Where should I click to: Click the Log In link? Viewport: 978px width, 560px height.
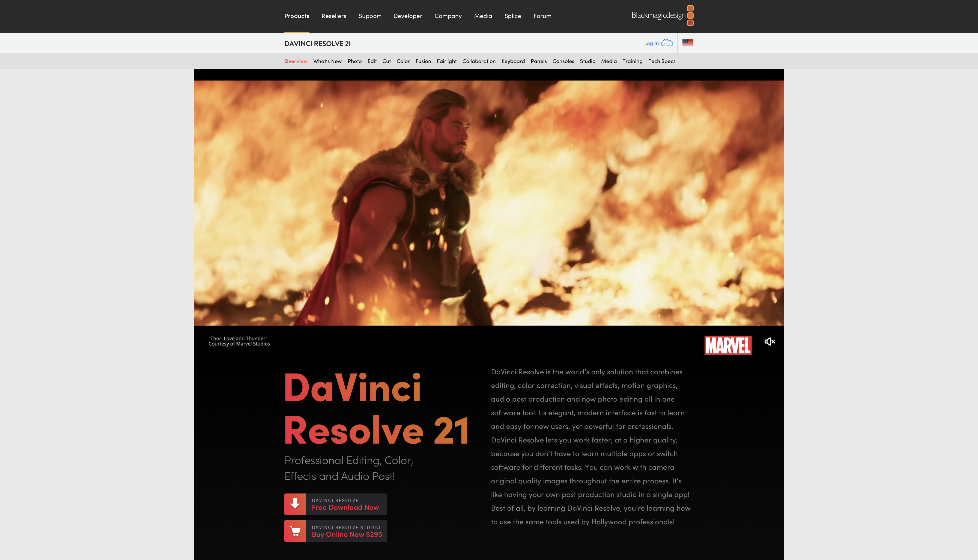tap(651, 43)
